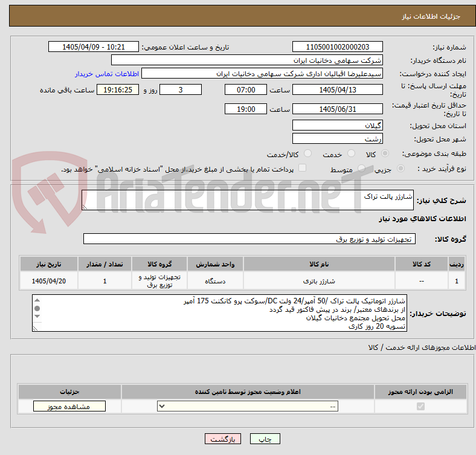
Task: Click the شارژر باتری item name cell
Action: [x=319, y=281]
